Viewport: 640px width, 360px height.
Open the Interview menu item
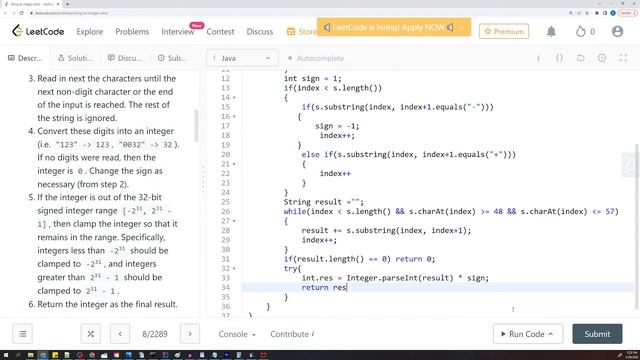click(x=178, y=31)
